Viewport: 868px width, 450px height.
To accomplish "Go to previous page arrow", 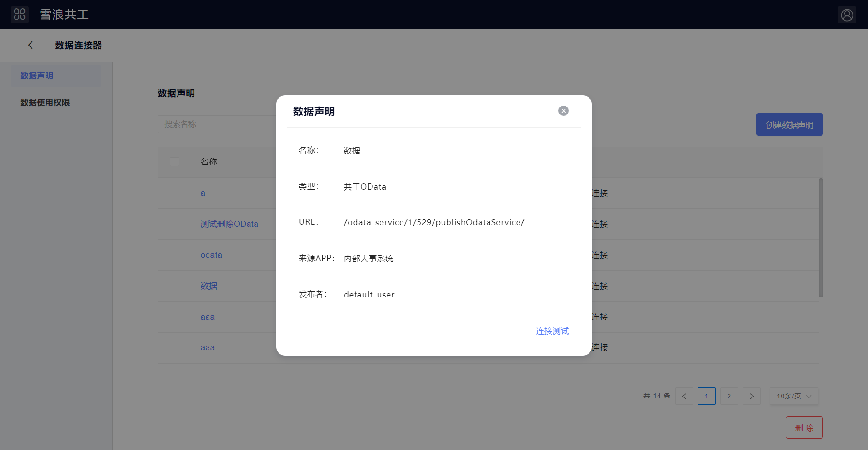I will 684,396.
